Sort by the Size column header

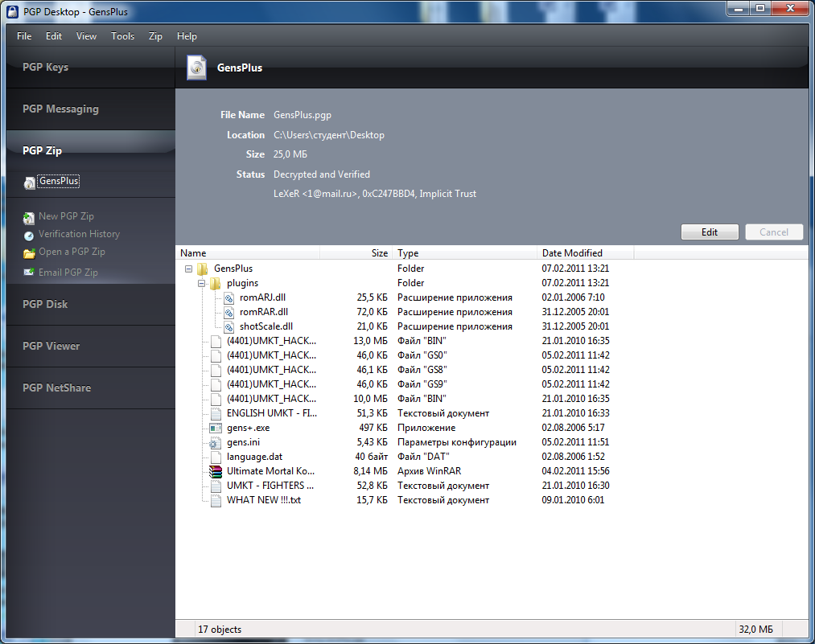click(356, 253)
